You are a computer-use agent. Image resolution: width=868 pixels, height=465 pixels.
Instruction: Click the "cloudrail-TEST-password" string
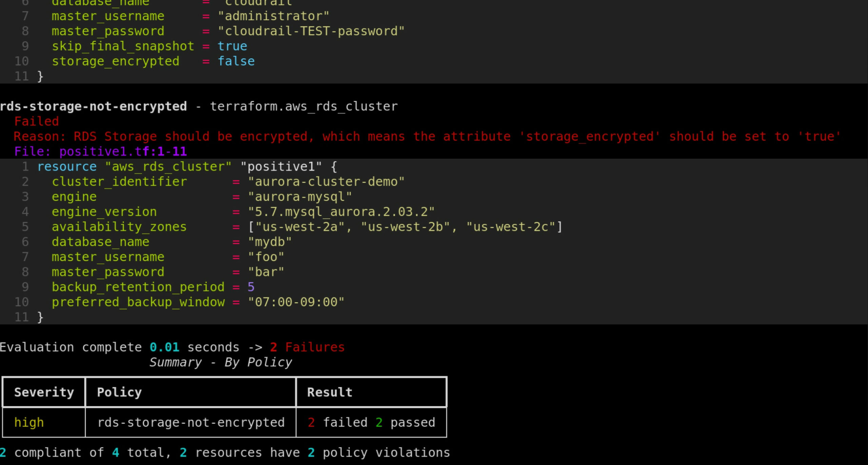click(x=311, y=31)
